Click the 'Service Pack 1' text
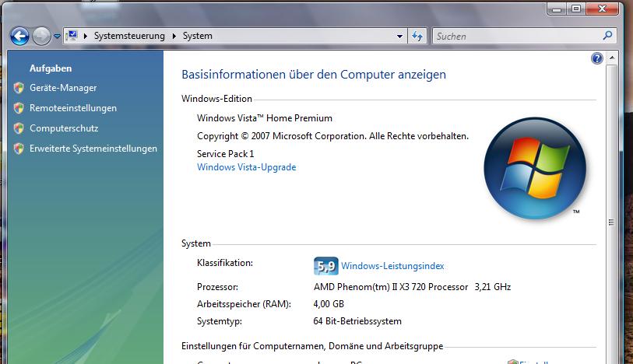 click(225, 154)
